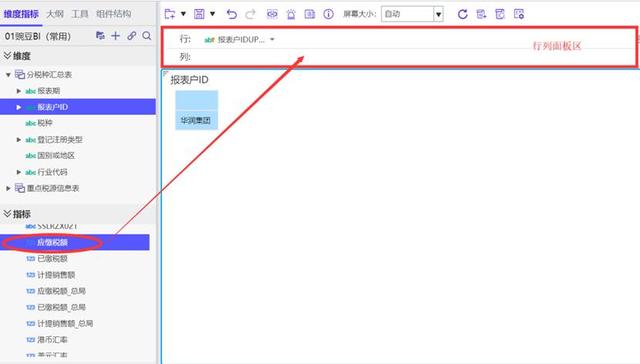Open the 屏幕大小 combo box showing 自动
Viewport: 640px width, 364px height.
point(412,14)
